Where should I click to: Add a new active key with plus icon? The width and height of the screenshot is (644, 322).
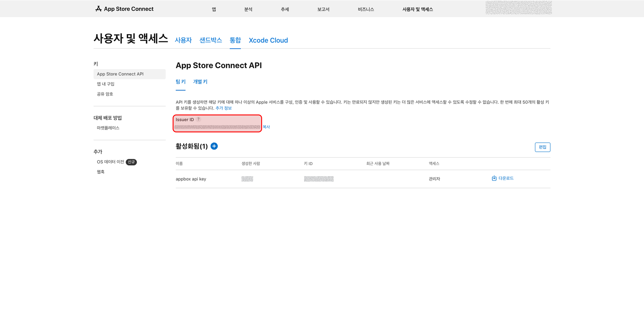(x=214, y=146)
